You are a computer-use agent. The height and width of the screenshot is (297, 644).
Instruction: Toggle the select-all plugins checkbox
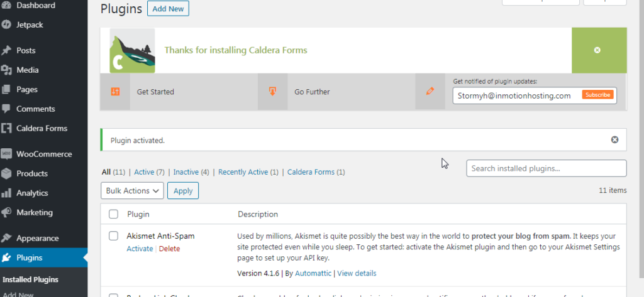(113, 214)
